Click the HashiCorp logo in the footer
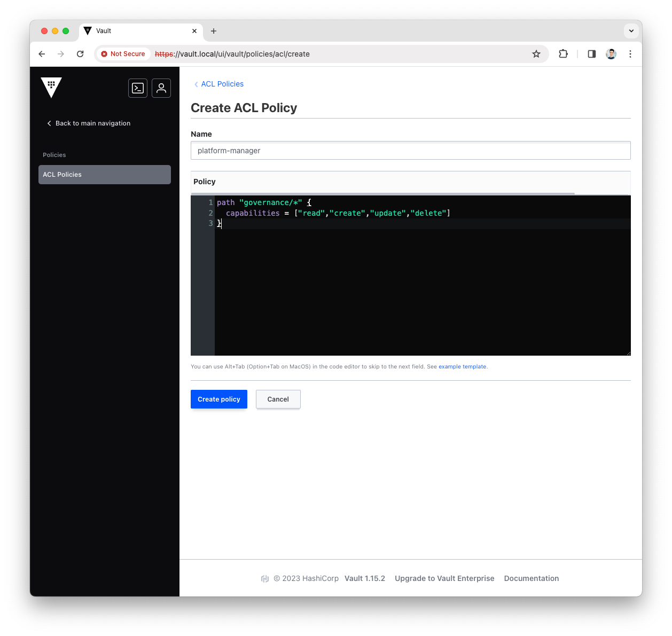Image resolution: width=672 pixels, height=636 pixels. [265, 578]
